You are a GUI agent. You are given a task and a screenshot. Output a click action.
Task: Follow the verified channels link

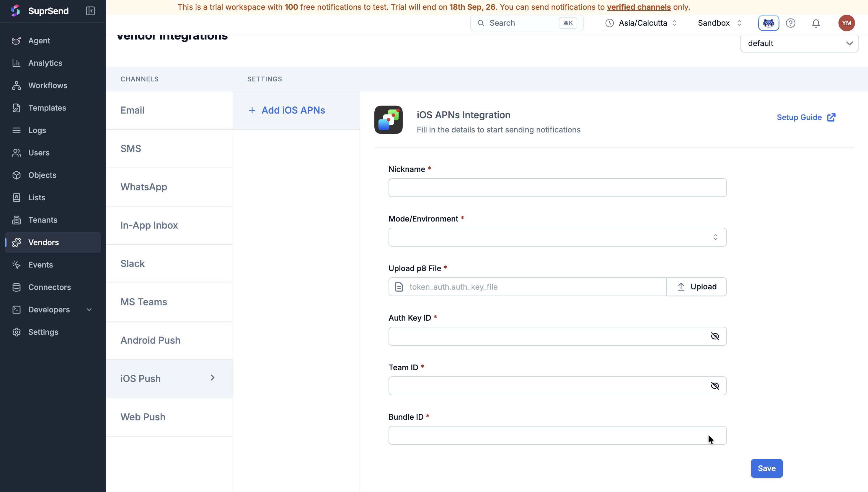click(639, 7)
